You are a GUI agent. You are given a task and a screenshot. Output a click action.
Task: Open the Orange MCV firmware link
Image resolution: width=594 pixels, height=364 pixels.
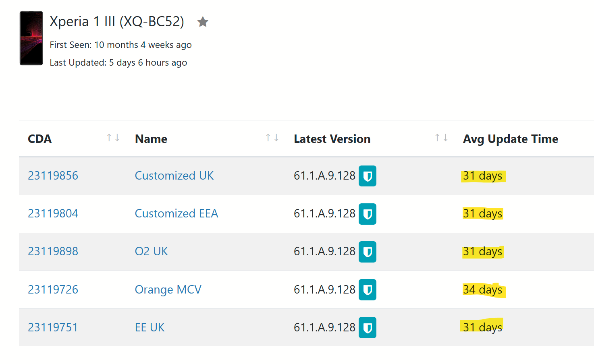coord(168,290)
